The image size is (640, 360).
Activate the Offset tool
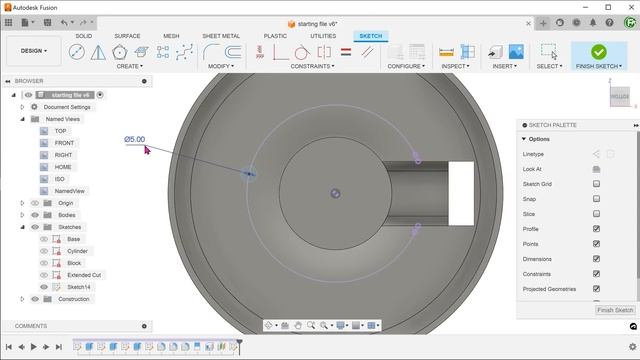233,52
